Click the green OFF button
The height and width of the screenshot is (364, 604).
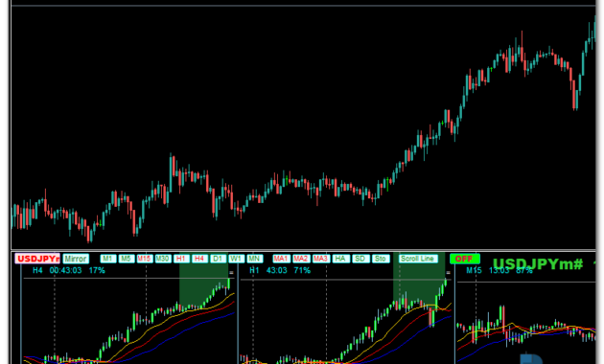pos(465,259)
